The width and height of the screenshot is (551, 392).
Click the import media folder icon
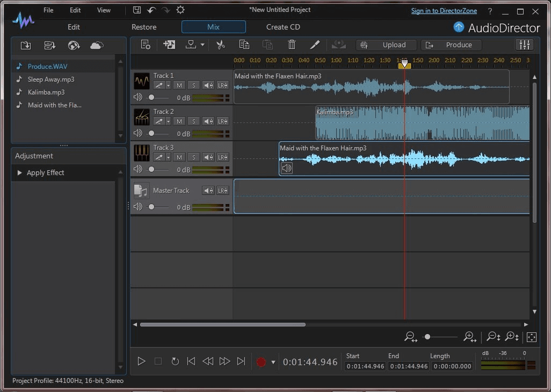(x=25, y=46)
